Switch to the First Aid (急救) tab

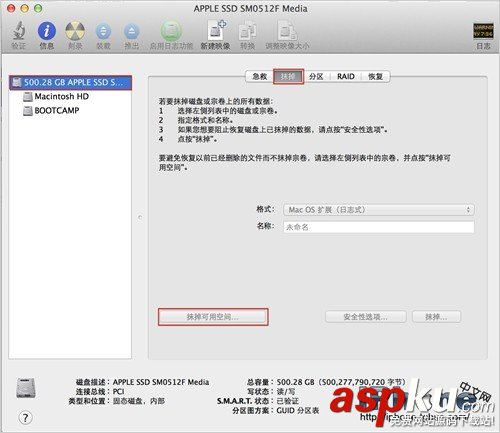click(259, 76)
